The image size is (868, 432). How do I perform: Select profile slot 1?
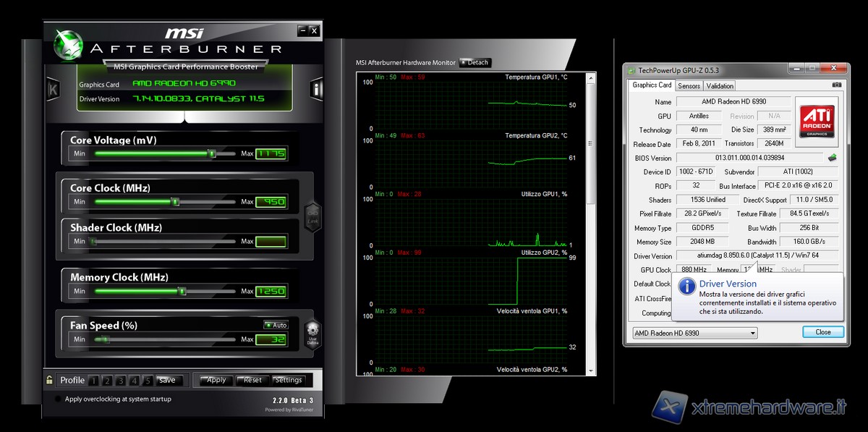point(93,380)
